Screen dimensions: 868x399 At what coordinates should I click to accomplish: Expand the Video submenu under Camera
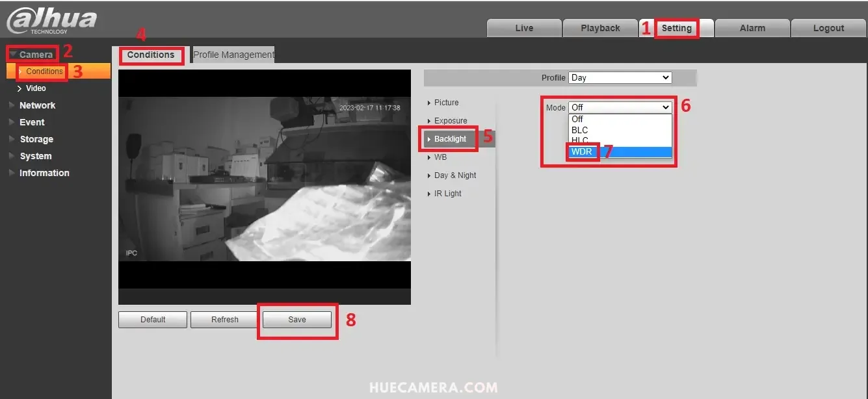35,88
